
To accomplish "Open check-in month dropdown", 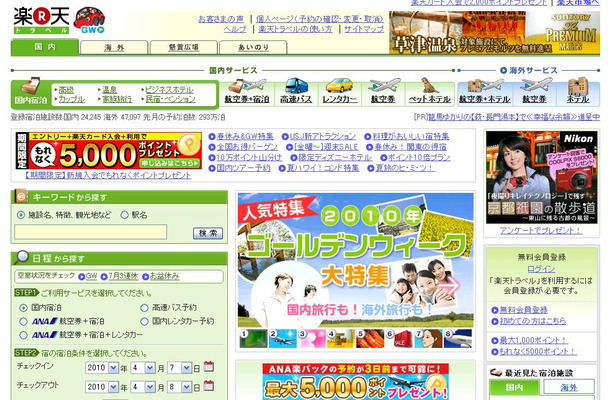I will coord(142,368).
